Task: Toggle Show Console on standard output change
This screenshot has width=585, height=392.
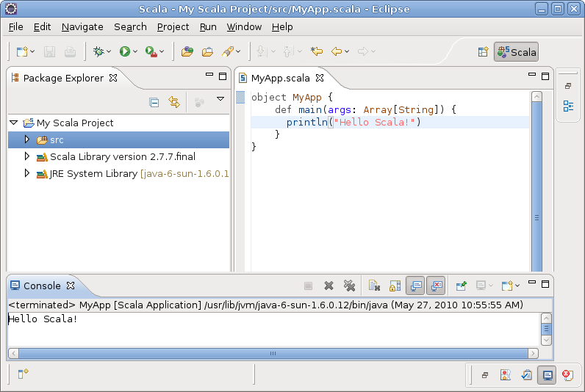Action: [x=415, y=286]
